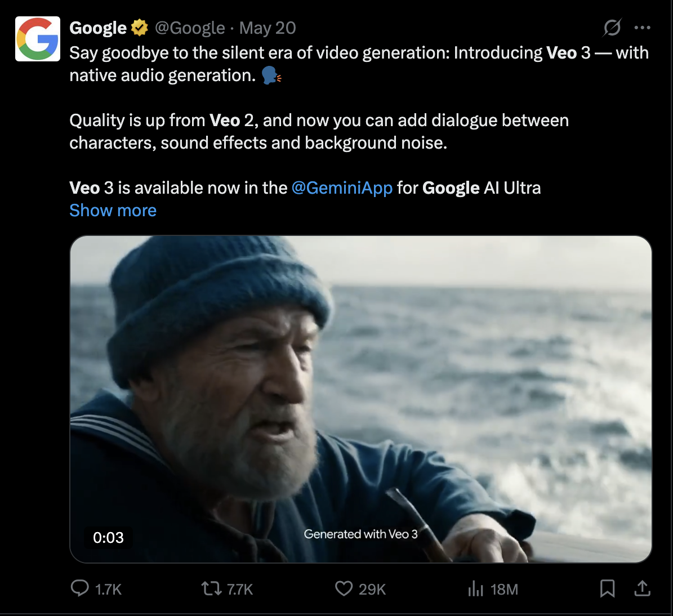Click the reply speech bubble icon

[79, 588]
